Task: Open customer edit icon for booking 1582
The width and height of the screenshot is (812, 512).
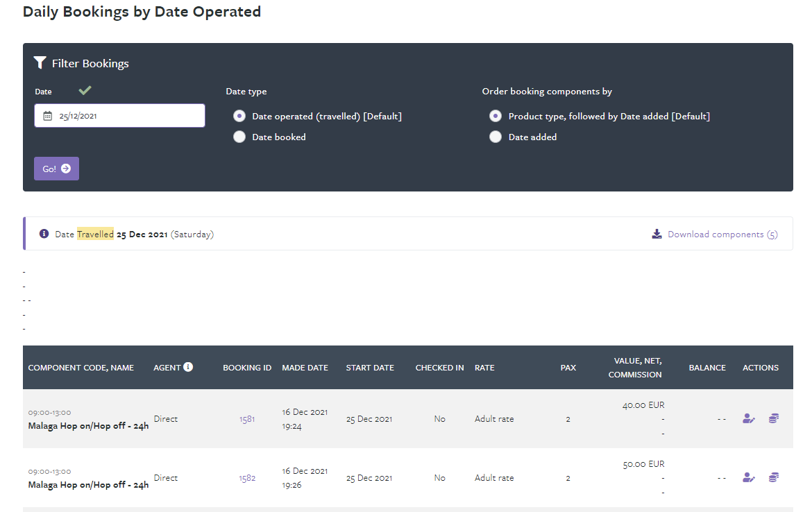Action: (748, 477)
